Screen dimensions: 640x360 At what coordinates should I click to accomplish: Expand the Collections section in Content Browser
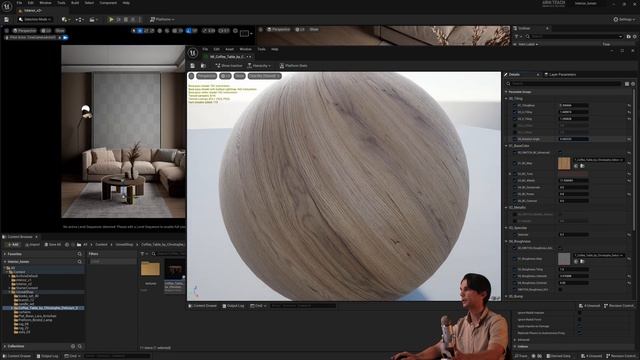pyautogui.click(x=5, y=346)
